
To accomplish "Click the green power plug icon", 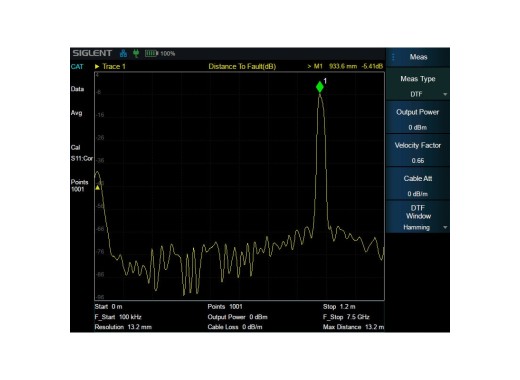I will pos(136,53).
